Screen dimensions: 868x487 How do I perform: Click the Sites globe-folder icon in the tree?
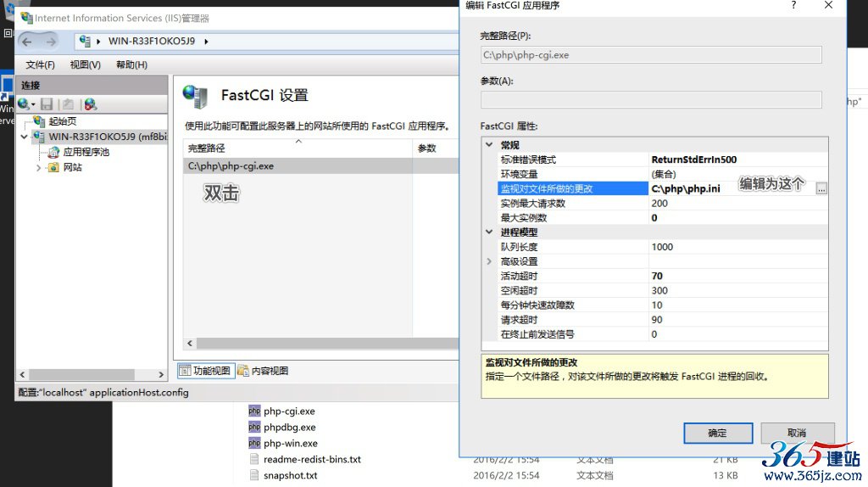[x=53, y=167]
